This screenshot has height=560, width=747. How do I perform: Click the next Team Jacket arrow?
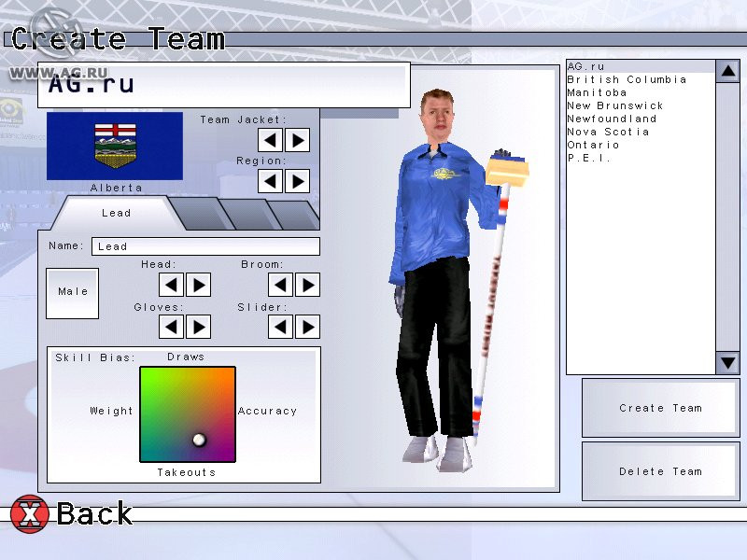click(298, 140)
